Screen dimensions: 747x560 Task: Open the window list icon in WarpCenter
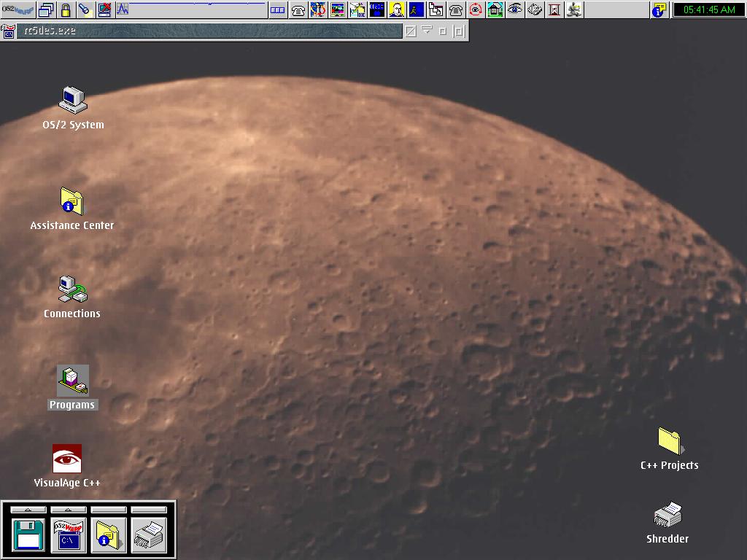point(46,9)
